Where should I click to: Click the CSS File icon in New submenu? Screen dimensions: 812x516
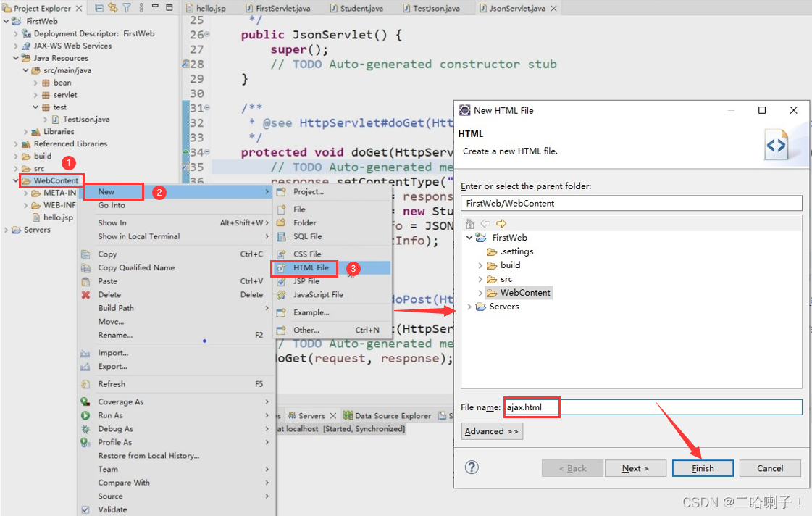[x=281, y=254]
